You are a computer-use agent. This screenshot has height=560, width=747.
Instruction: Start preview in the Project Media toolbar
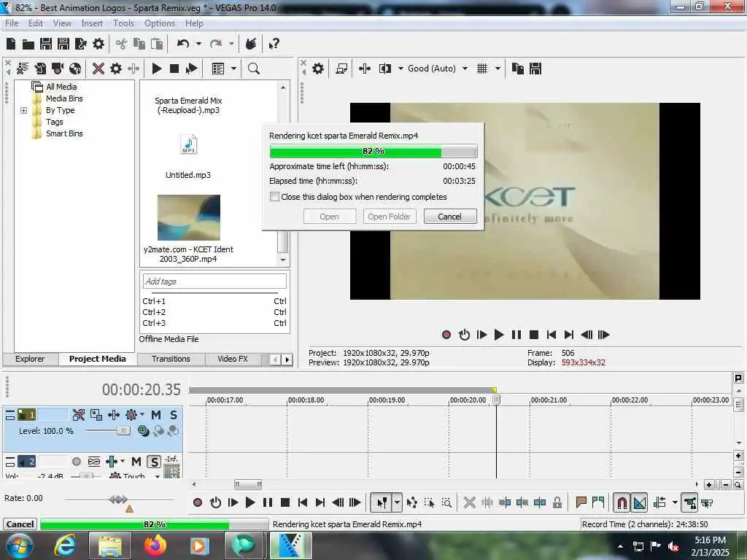coord(157,69)
